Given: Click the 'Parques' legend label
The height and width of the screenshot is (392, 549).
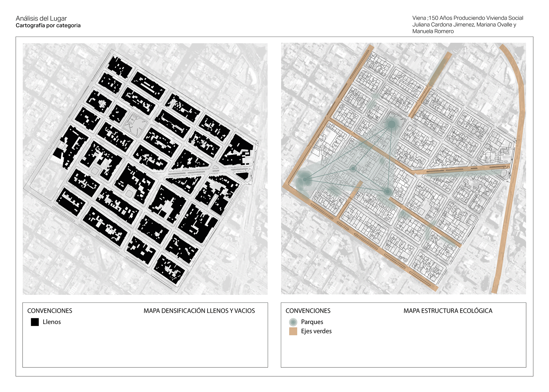Looking at the screenshot, I should pos(312,322).
